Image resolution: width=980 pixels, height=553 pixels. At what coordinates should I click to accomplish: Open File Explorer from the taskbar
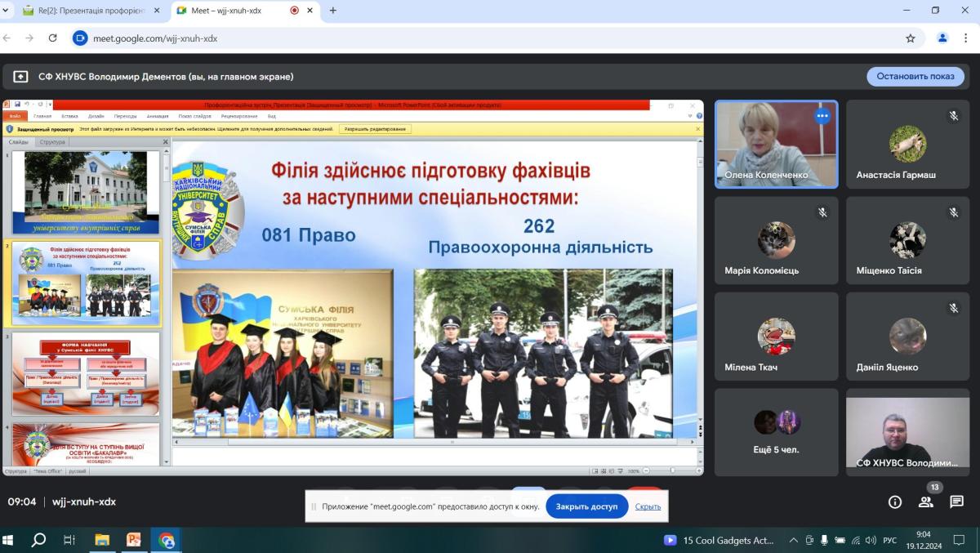click(x=102, y=540)
